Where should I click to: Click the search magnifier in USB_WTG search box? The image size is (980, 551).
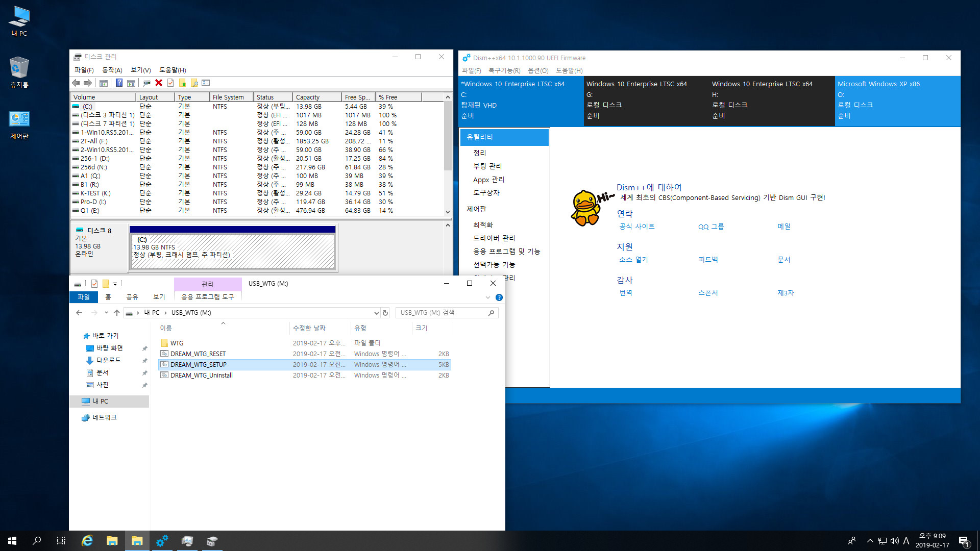click(491, 313)
